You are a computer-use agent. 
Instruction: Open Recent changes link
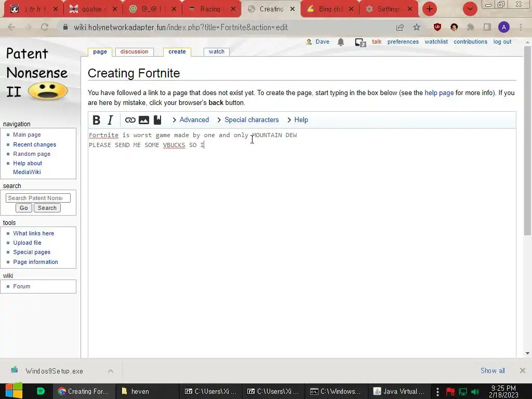coord(35,144)
